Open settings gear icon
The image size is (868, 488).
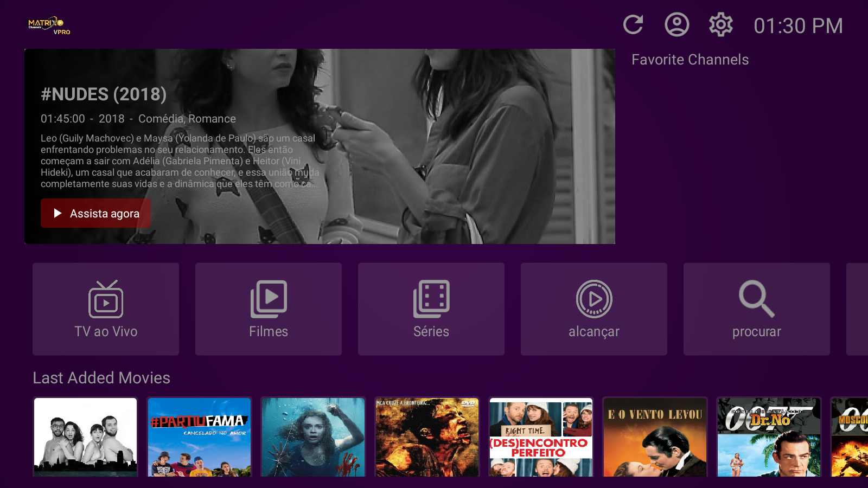coord(720,25)
